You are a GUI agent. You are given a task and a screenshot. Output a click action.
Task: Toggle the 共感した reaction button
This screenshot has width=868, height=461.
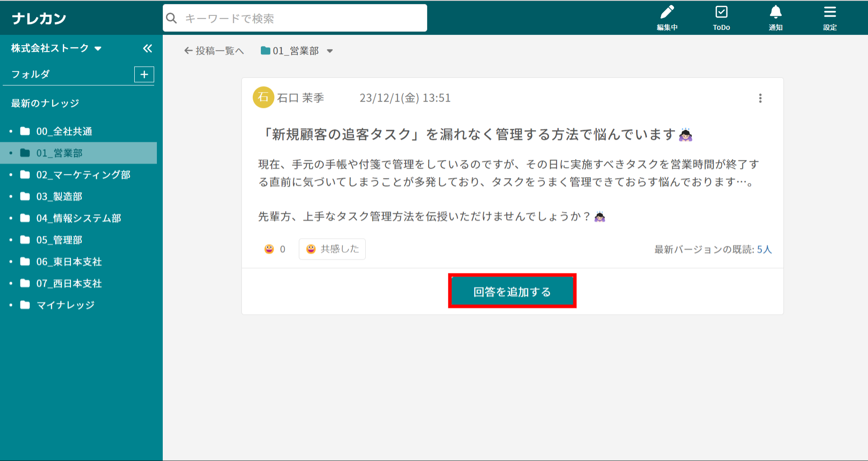(x=332, y=249)
